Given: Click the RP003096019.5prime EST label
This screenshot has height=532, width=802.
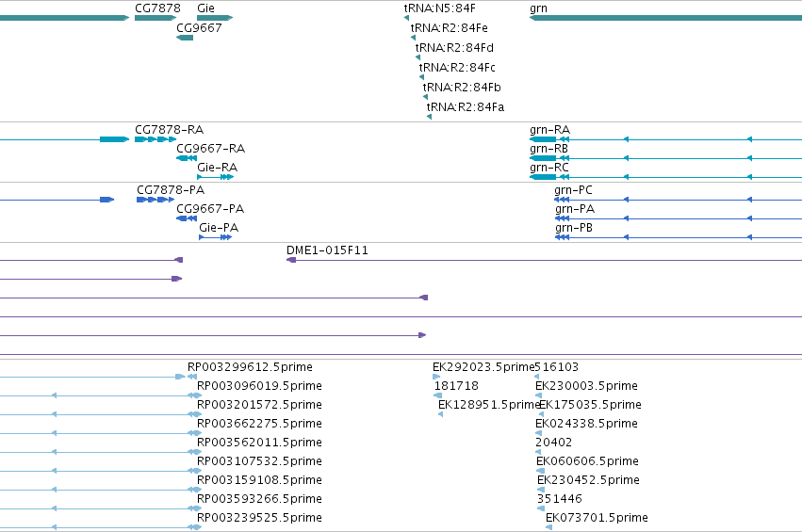Looking at the screenshot, I should click(259, 386).
